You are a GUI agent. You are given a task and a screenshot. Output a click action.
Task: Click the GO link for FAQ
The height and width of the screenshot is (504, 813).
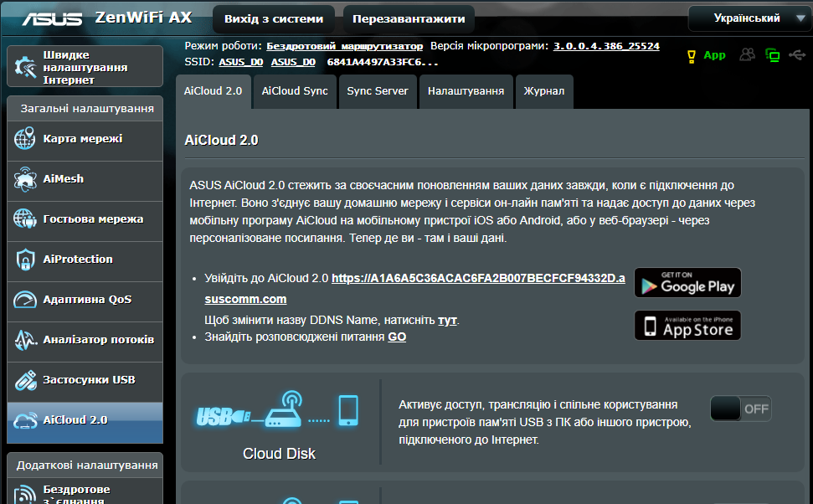point(397,337)
